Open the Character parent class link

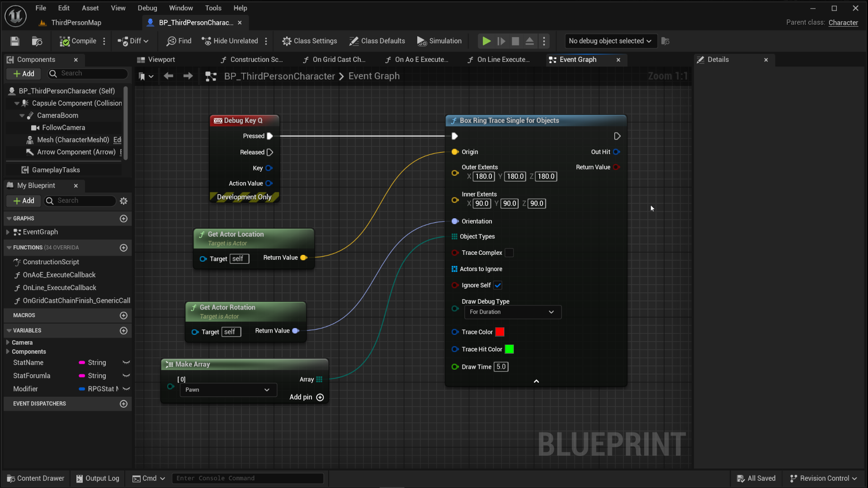[843, 23]
